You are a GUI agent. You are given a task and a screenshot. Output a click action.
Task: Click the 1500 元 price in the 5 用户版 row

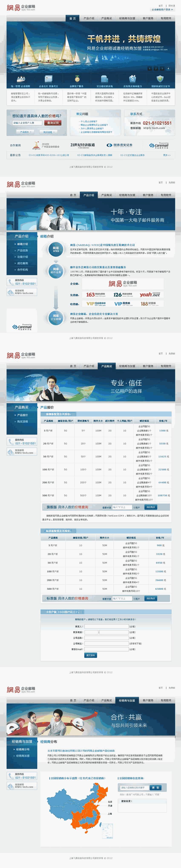164,431
